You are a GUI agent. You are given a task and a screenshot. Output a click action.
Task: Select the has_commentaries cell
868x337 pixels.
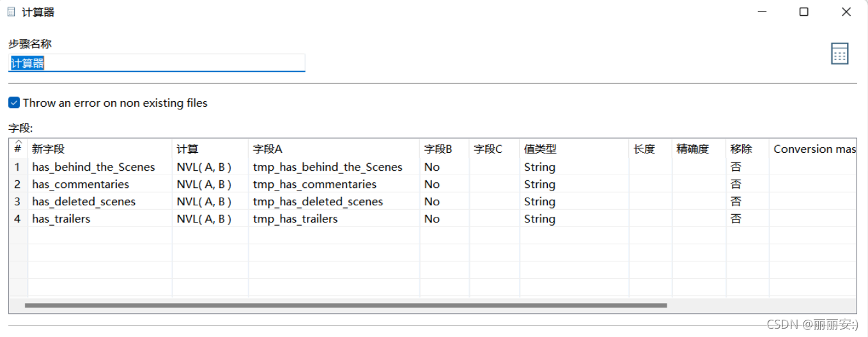(x=100, y=184)
